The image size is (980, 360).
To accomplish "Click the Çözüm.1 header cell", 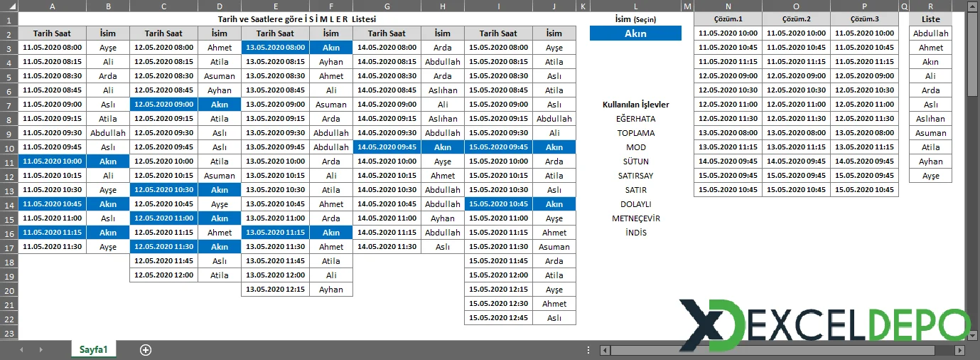I will click(728, 19).
